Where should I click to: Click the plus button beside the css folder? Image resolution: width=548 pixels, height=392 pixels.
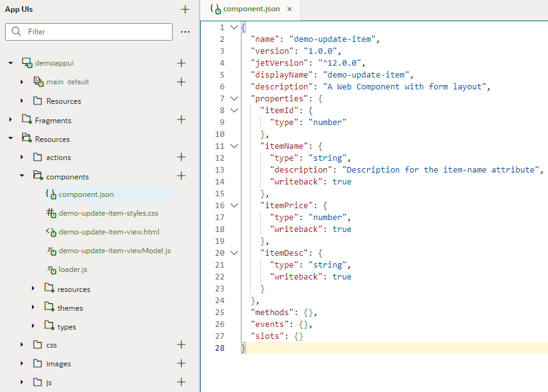[x=181, y=344]
